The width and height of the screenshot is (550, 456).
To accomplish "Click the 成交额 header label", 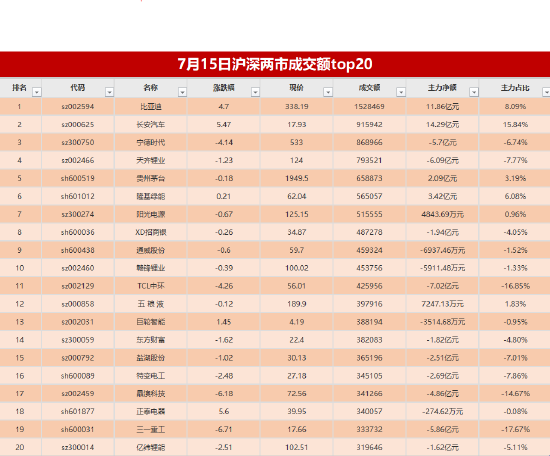I will (369, 87).
